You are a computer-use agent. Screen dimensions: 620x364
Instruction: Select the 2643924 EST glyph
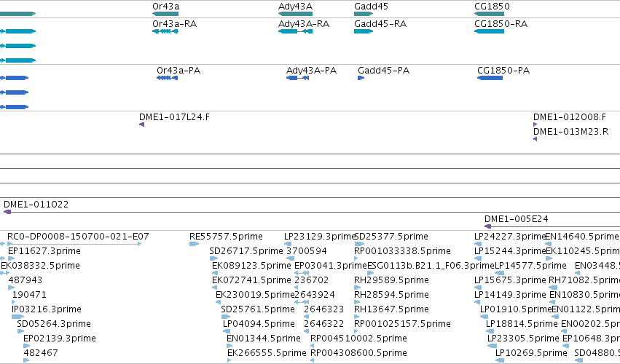302,302
